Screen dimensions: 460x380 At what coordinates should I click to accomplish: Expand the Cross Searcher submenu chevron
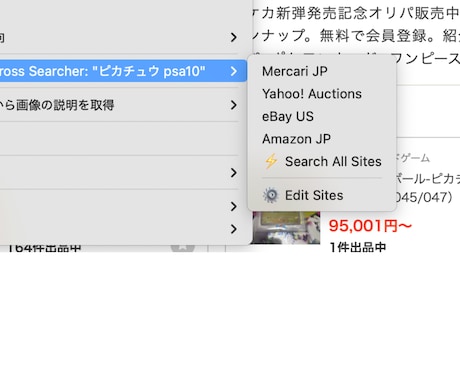click(x=234, y=71)
